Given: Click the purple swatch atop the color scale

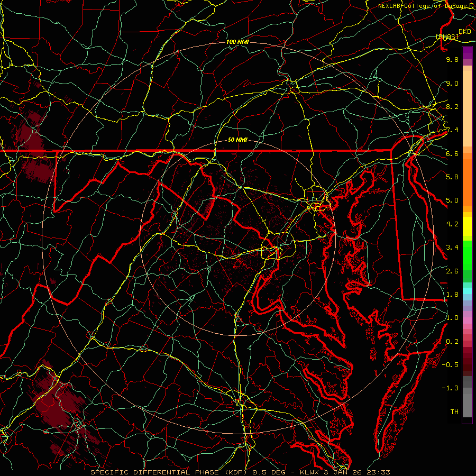Looking at the screenshot, I should [x=467, y=53].
